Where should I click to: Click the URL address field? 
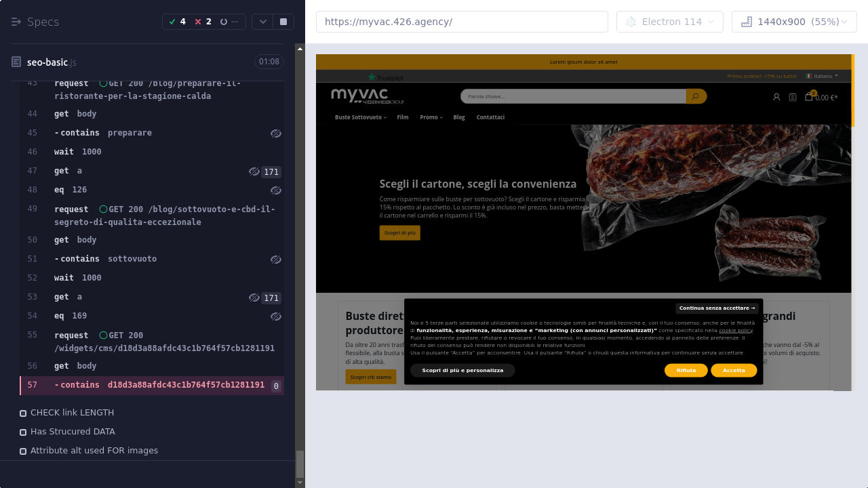[462, 22]
